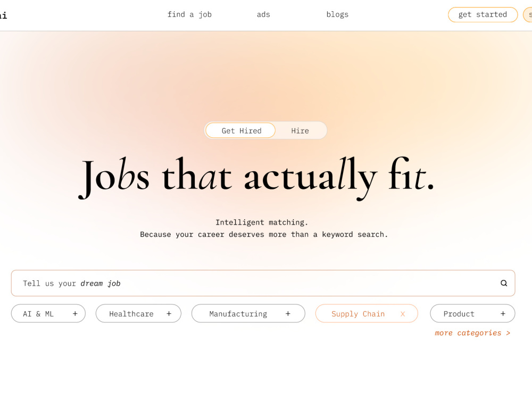Select the Manufacturing chip label
Screen dimensions: 532x399
pyautogui.click(x=238, y=314)
